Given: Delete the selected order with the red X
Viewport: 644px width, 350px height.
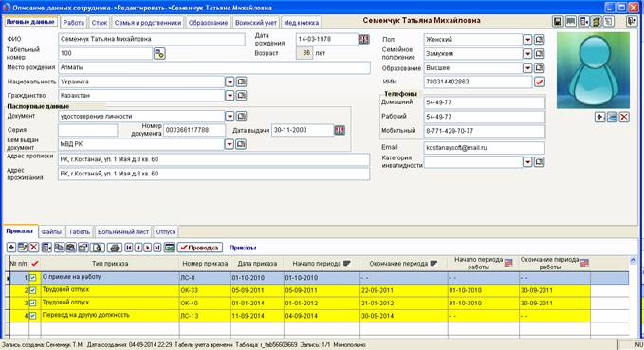Looking at the screenshot, I should coord(34,248).
